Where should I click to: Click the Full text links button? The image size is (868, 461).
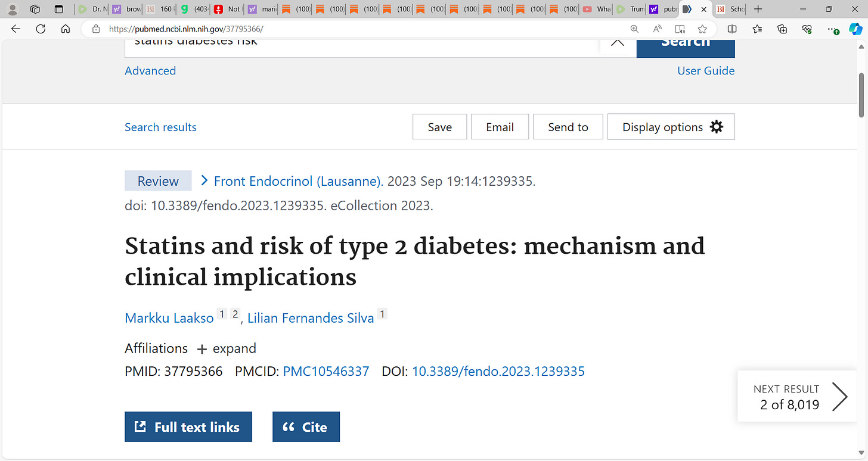(x=188, y=427)
